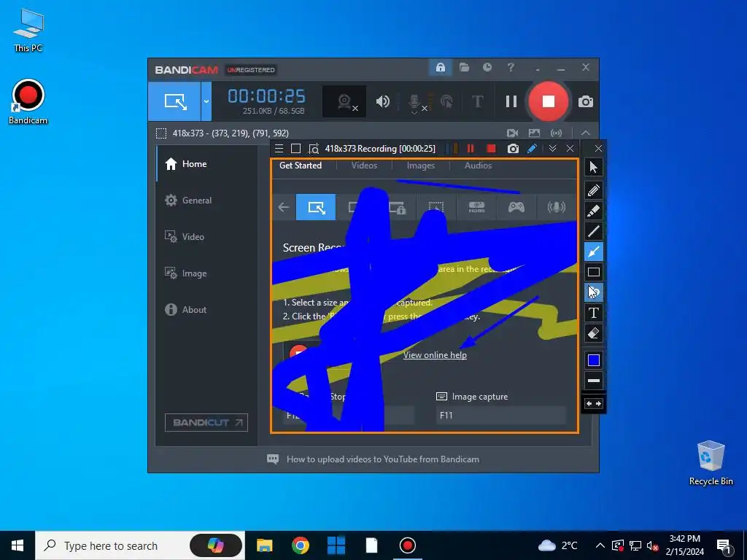Open the scheduled recording clock icon
Image resolution: width=747 pixels, height=560 pixels.
(x=487, y=68)
